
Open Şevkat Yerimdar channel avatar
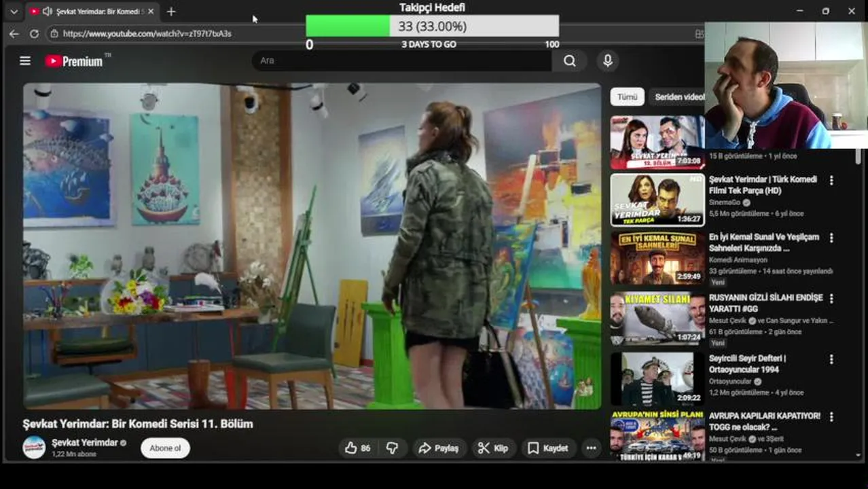[34, 448]
